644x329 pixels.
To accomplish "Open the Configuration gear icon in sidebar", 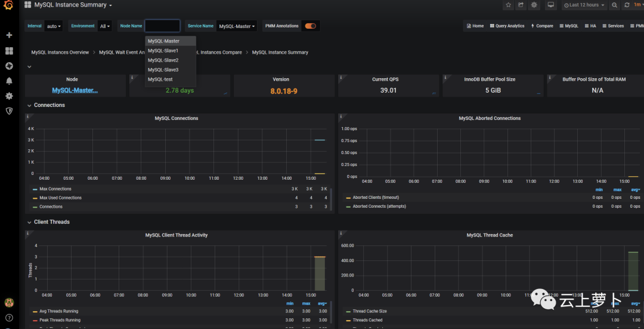I will (x=9, y=96).
